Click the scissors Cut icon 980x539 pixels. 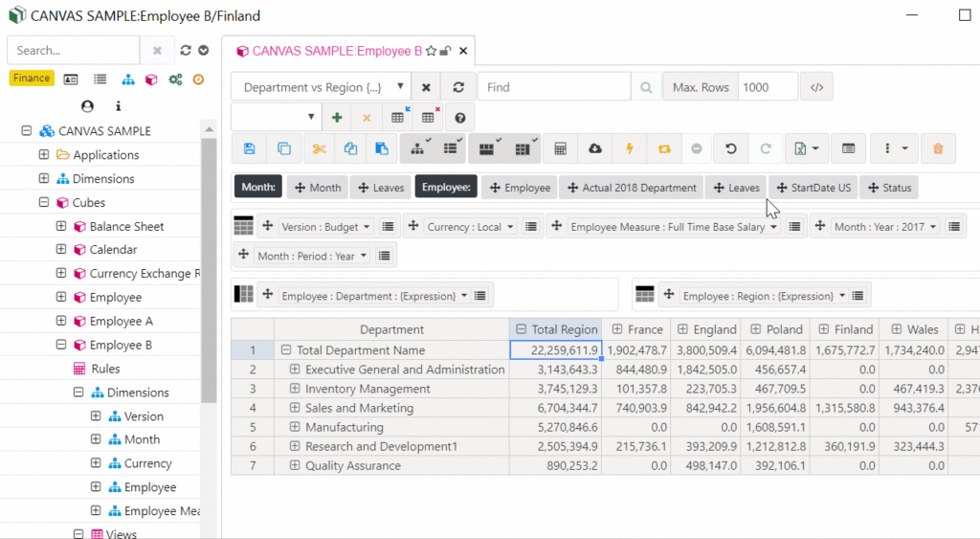pos(318,148)
